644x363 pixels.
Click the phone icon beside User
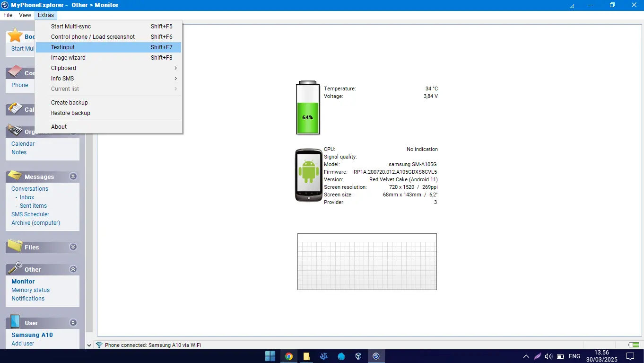pos(15,321)
